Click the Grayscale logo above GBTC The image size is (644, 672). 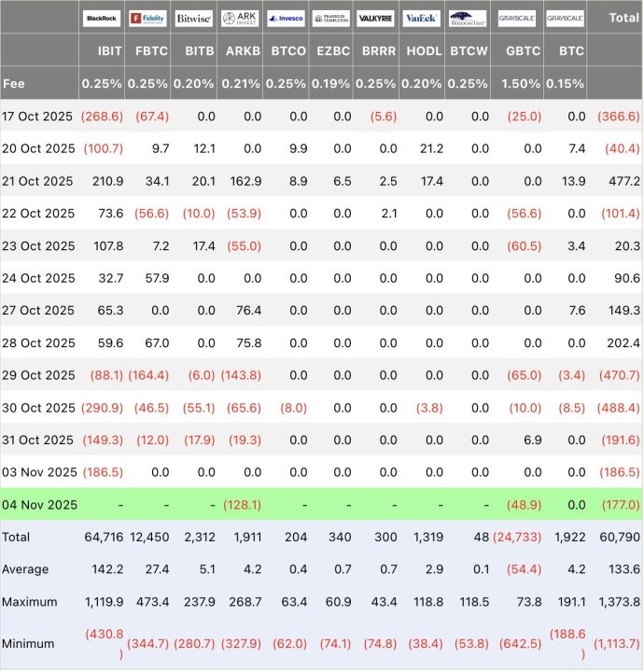coord(517,18)
